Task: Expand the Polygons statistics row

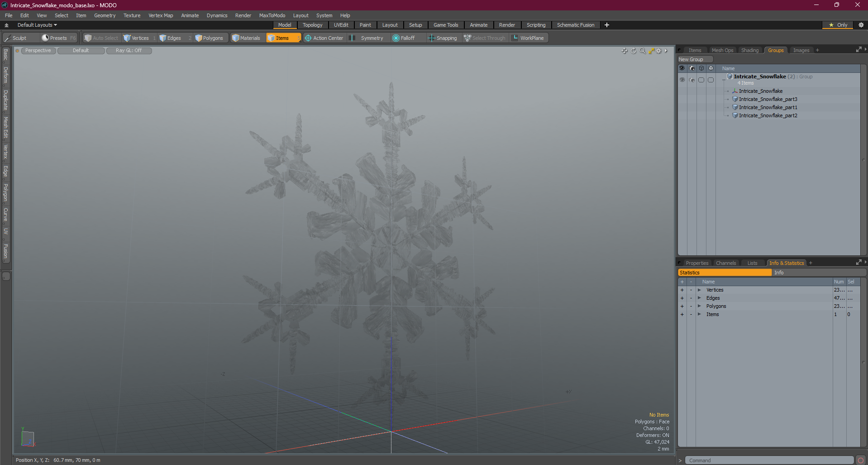Action: 699,306
